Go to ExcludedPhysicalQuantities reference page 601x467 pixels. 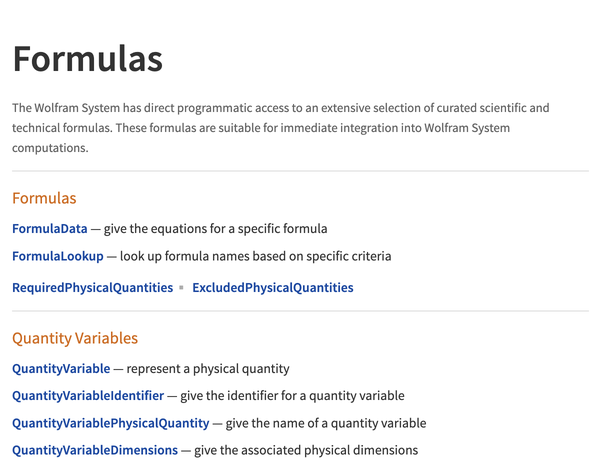click(x=272, y=288)
